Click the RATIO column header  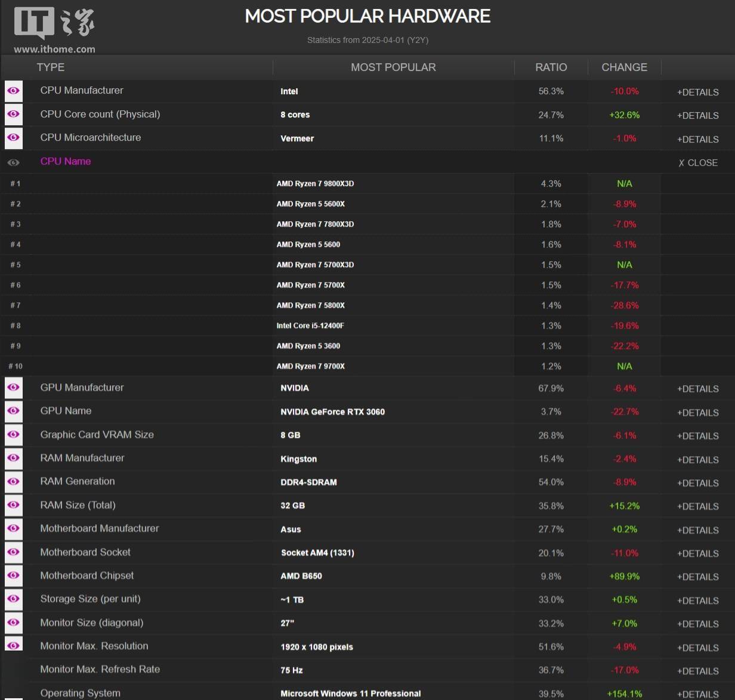pos(551,67)
